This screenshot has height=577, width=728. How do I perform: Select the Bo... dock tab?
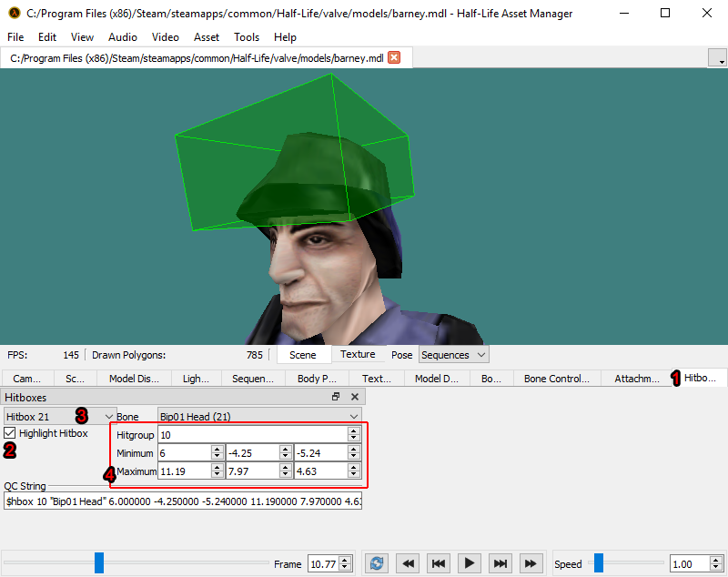coord(491,379)
